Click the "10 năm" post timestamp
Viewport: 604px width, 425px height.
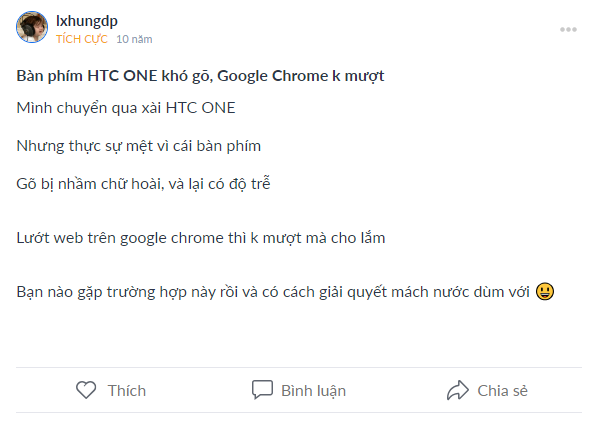134,39
